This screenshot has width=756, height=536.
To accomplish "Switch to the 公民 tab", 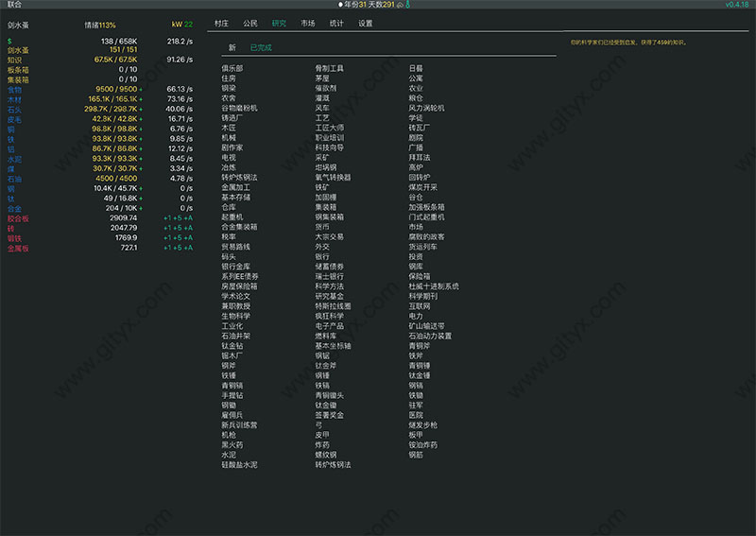I will (250, 23).
